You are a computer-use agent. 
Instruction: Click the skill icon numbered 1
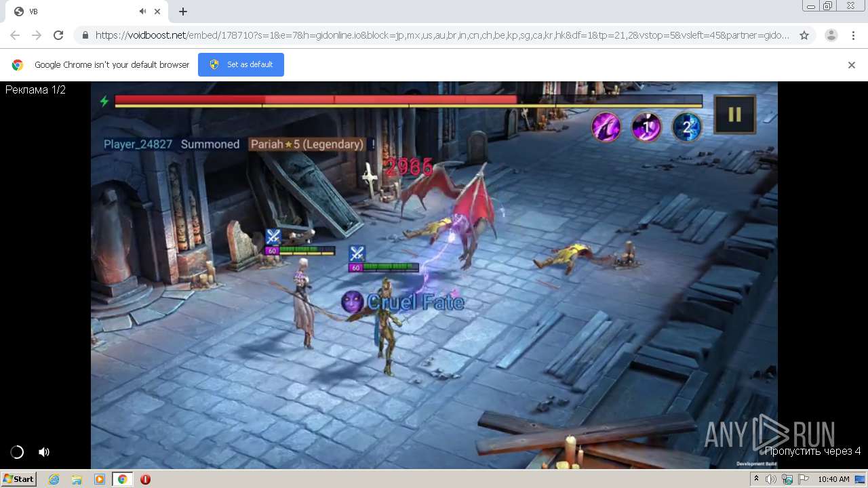(646, 127)
